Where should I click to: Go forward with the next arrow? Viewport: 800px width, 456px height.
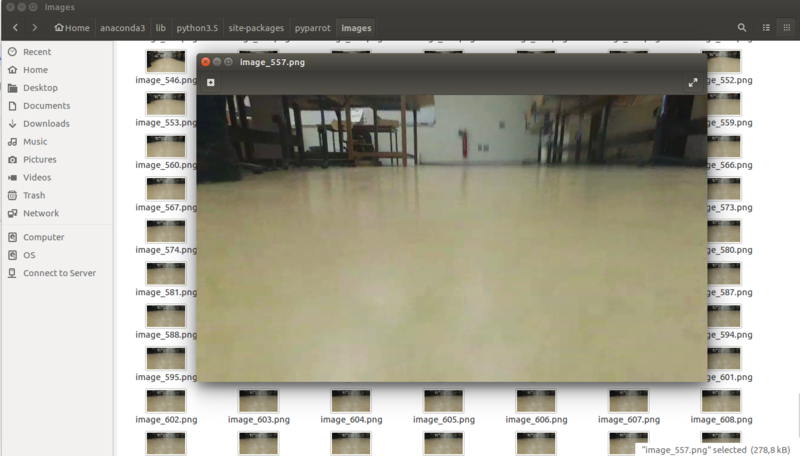(x=35, y=28)
